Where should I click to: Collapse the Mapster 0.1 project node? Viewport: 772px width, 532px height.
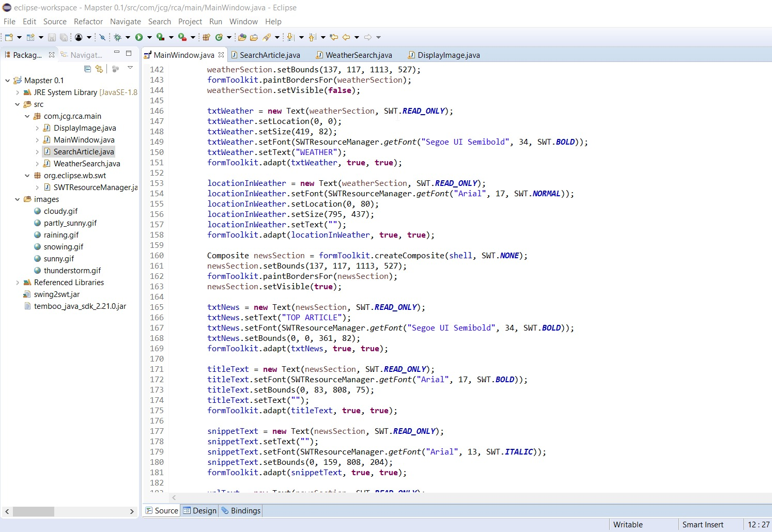[x=7, y=81]
